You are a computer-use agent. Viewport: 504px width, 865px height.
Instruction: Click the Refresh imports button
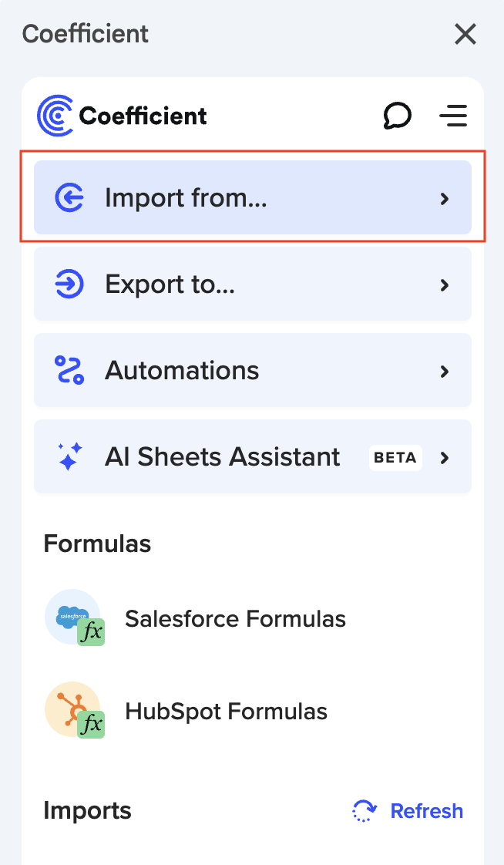pyautogui.click(x=426, y=811)
